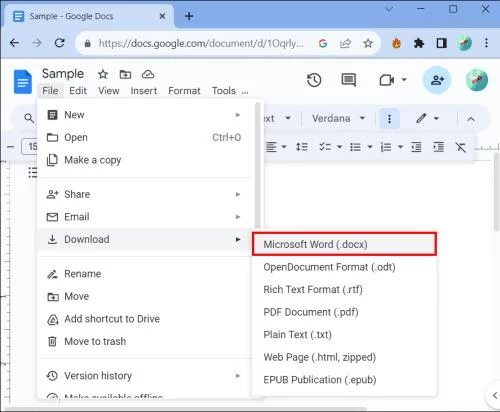Image resolution: width=500 pixels, height=412 pixels.
Task: Download as PDF Document (.pdf)
Action: 344,312
